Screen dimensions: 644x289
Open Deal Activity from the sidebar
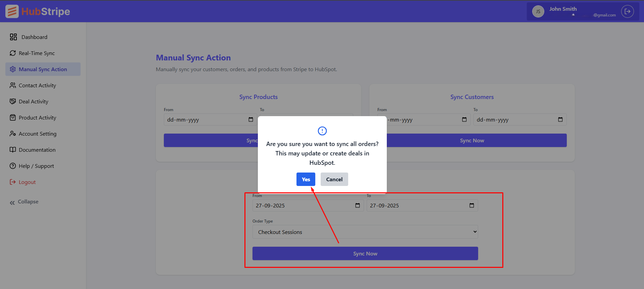[43, 101]
